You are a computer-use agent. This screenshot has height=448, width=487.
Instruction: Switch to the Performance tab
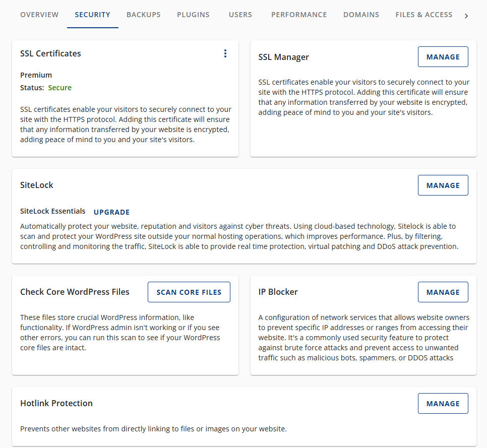[299, 15]
